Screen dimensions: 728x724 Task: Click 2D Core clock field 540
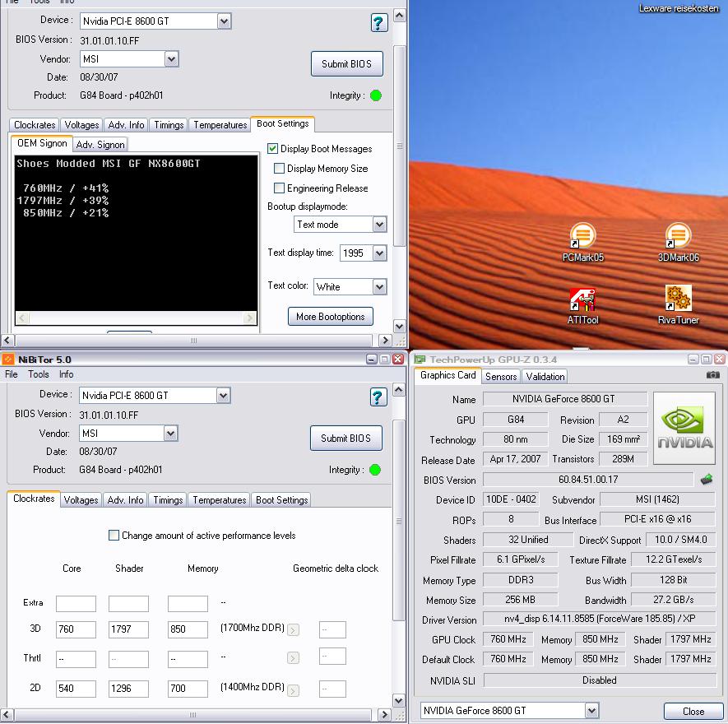pyautogui.click(x=76, y=689)
